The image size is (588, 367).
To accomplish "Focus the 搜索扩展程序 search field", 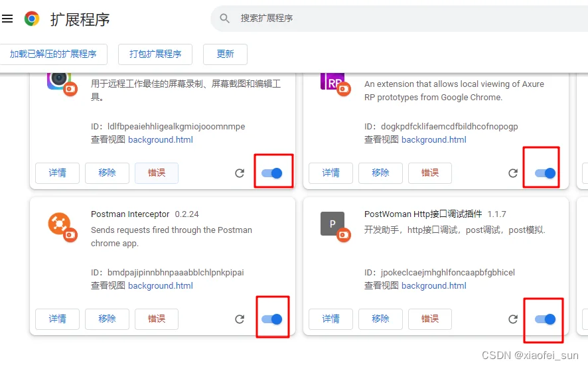I will (x=400, y=19).
